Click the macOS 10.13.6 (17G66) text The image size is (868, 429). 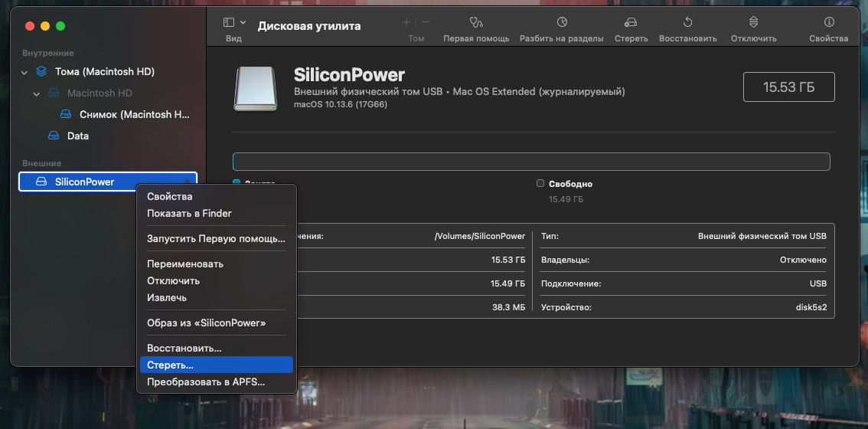341,103
